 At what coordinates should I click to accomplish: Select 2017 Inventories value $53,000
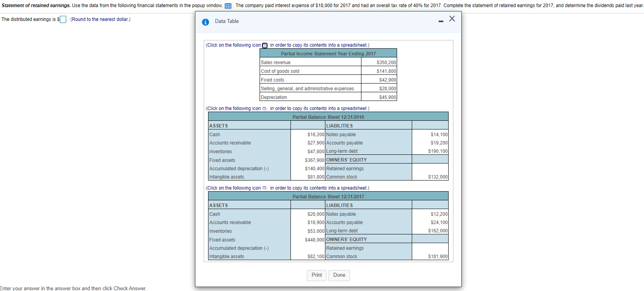(x=316, y=231)
